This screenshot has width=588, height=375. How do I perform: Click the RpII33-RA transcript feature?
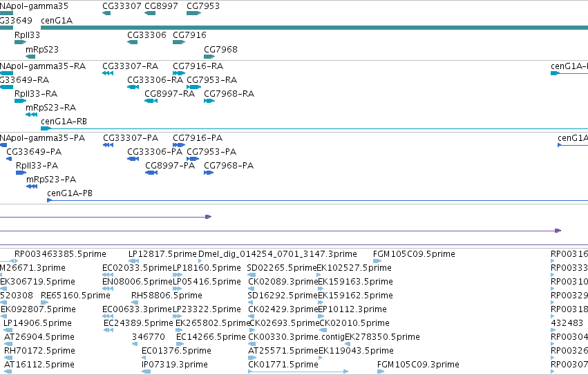click(20, 101)
